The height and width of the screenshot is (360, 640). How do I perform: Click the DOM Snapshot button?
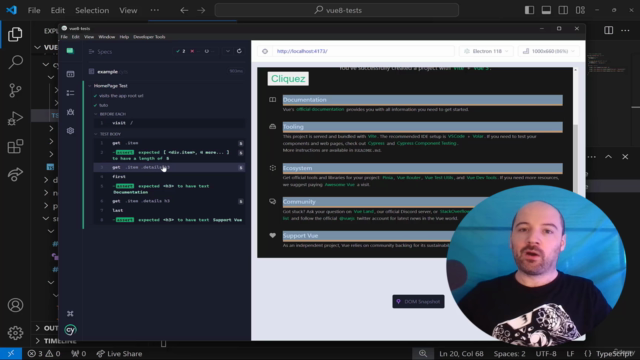point(418,302)
